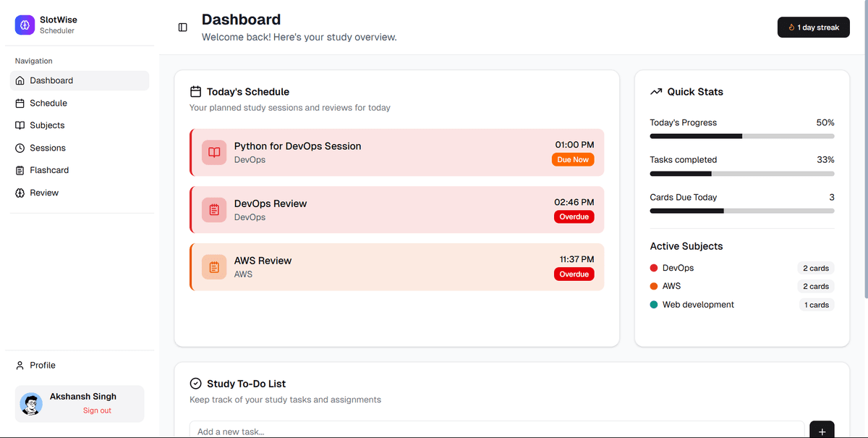868x438 pixels.
Task: Click the clipboard icon on DevOps Review
Action: (214, 210)
